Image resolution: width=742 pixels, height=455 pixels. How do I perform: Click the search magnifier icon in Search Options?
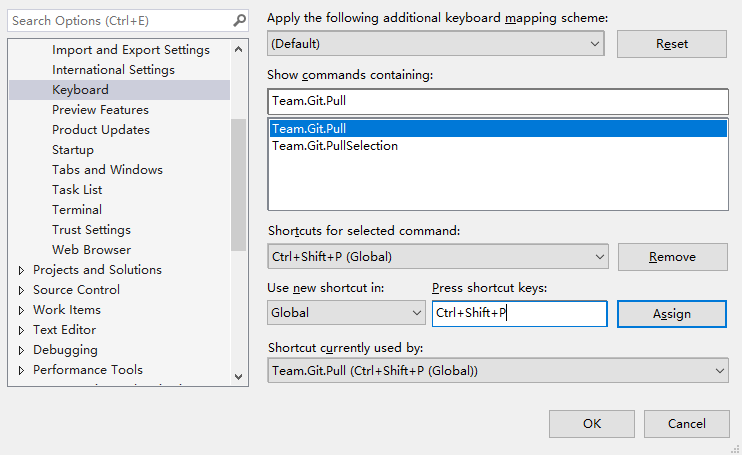point(239,20)
